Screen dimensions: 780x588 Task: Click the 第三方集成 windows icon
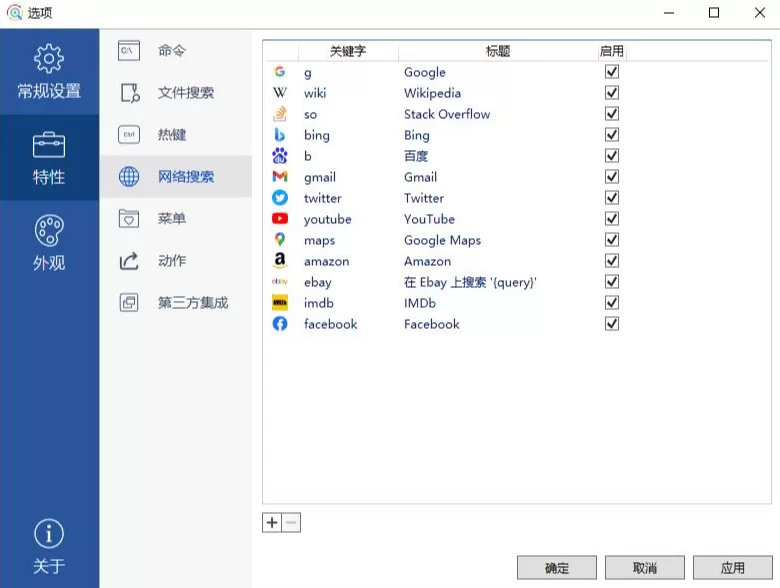[129, 302]
